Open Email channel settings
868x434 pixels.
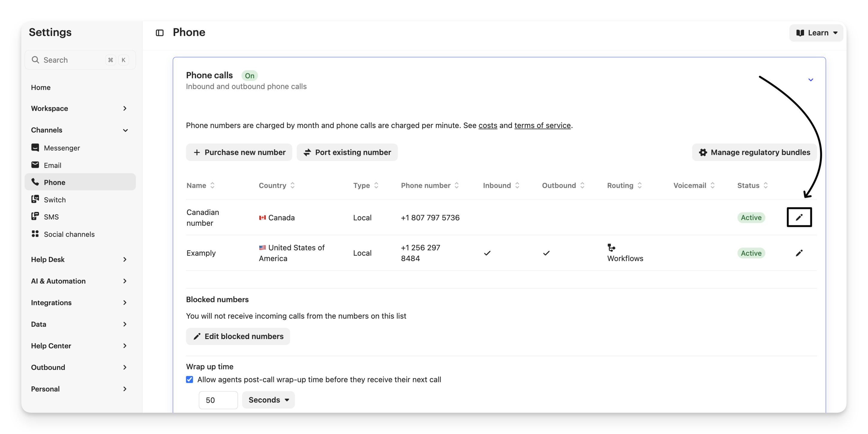point(52,165)
